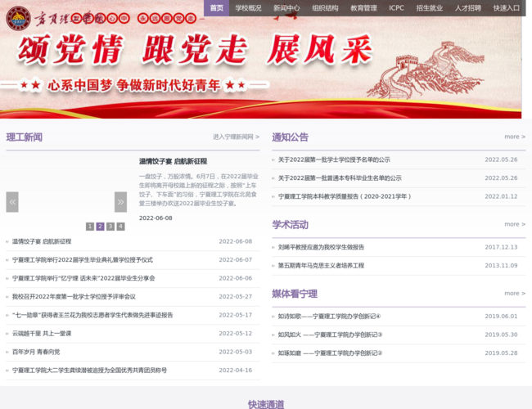This screenshot has height=409, width=532.
Task: Open the ICPC menu item
Action: click(x=396, y=8)
